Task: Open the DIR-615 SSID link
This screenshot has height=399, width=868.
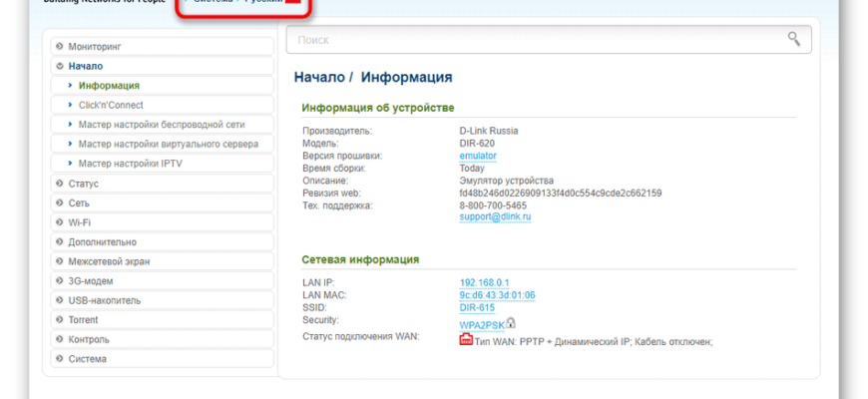Action: pyautogui.click(x=477, y=307)
